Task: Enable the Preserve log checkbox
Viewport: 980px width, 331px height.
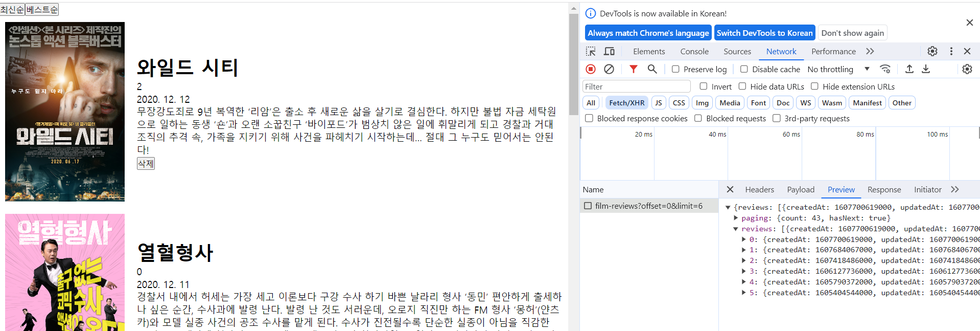Action: (x=675, y=69)
